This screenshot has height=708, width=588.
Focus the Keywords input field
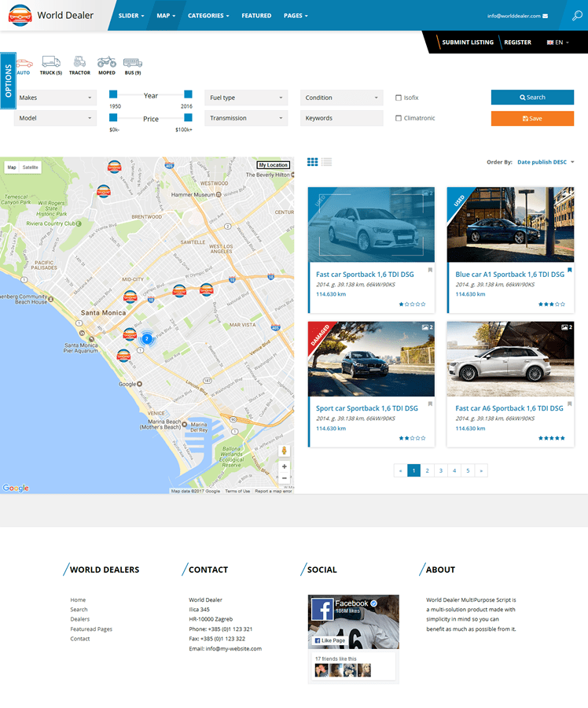tap(342, 118)
